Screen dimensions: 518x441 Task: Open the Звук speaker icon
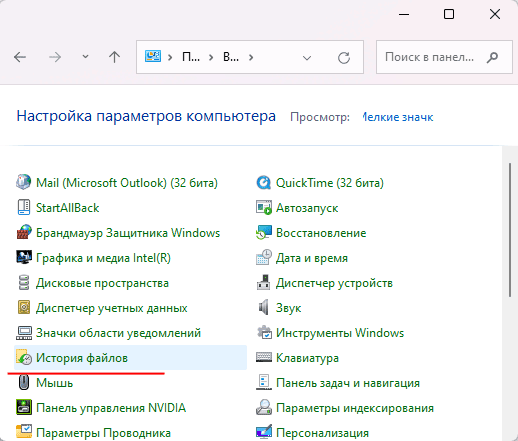point(264,307)
